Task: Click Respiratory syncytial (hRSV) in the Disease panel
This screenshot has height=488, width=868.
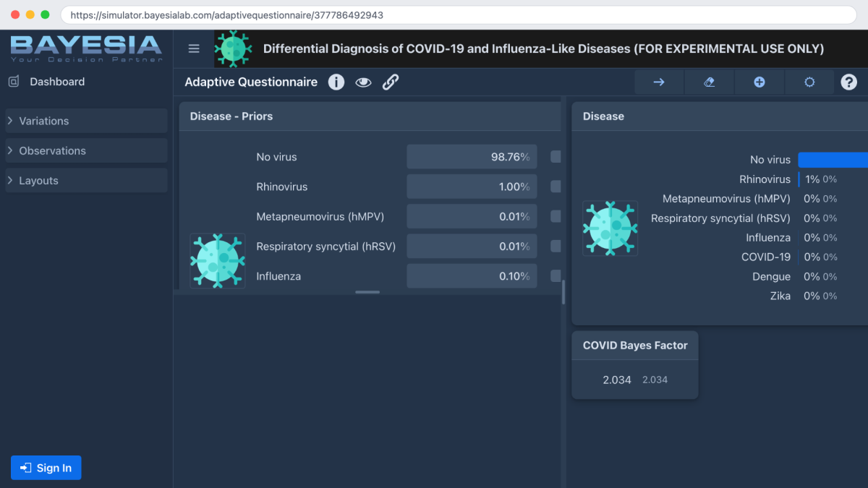Action: [x=720, y=218]
